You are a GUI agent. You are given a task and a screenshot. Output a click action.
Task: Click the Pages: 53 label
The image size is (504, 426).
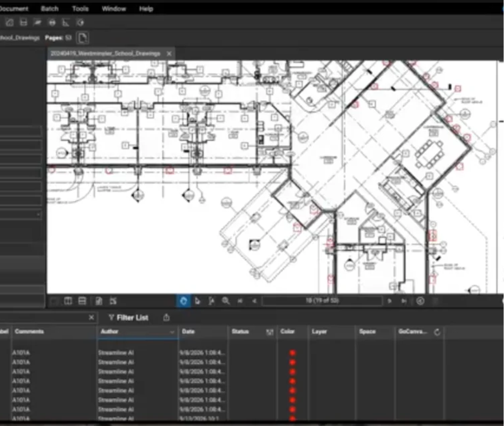(58, 38)
